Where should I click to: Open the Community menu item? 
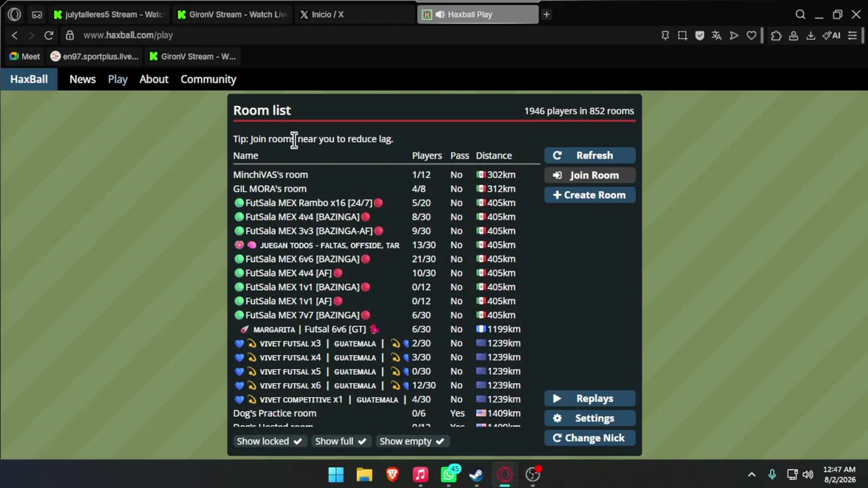[x=208, y=79]
